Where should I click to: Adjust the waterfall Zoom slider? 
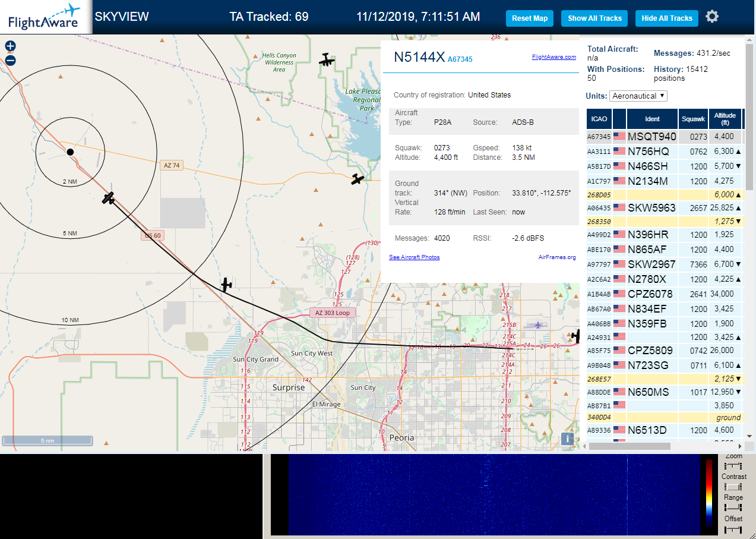tap(733, 466)
